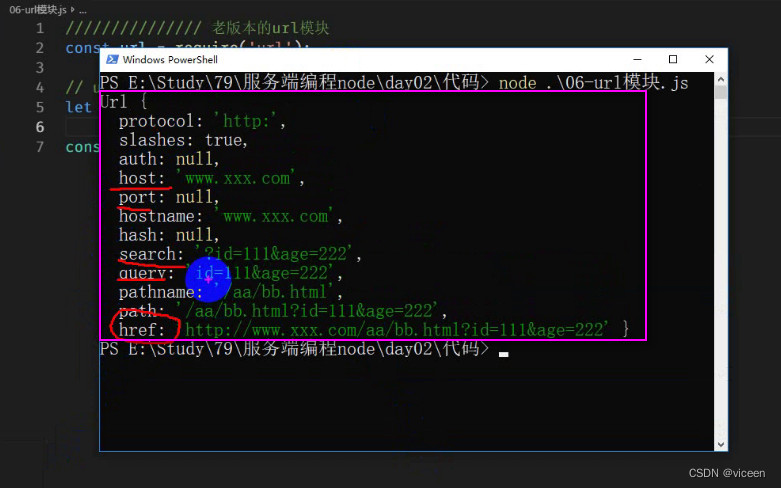Click the Windows PowerShell title text
The image size is (781, 488).
coord(170,60)
